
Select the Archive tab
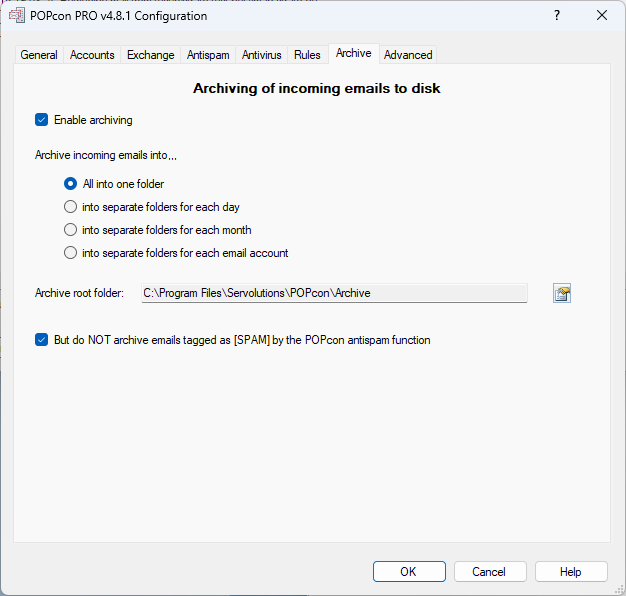(353, 53)
